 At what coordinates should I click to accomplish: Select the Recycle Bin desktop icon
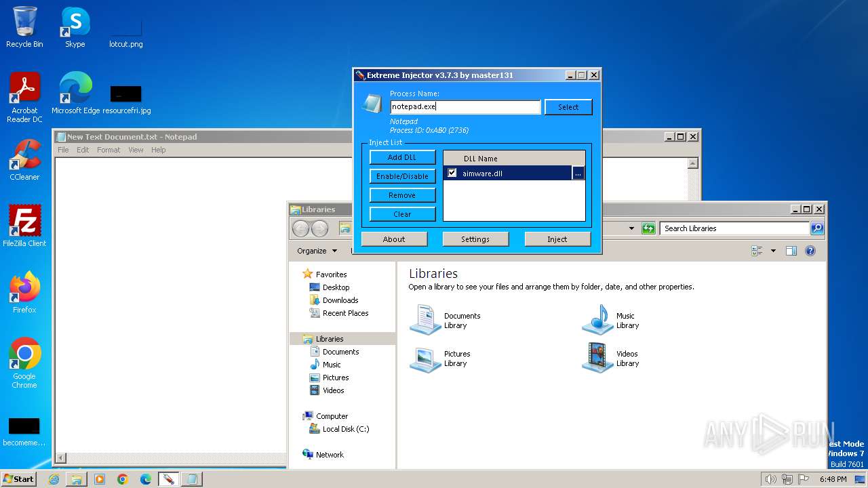(24, 27)
